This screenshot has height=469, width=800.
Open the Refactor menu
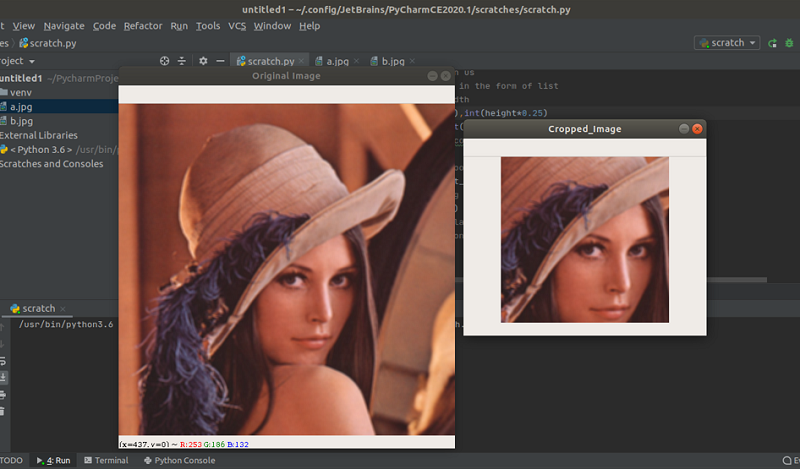point(143,26)
